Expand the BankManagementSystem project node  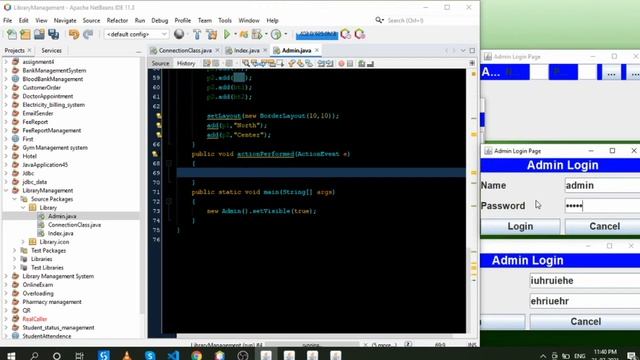click(x=6, y=70)
